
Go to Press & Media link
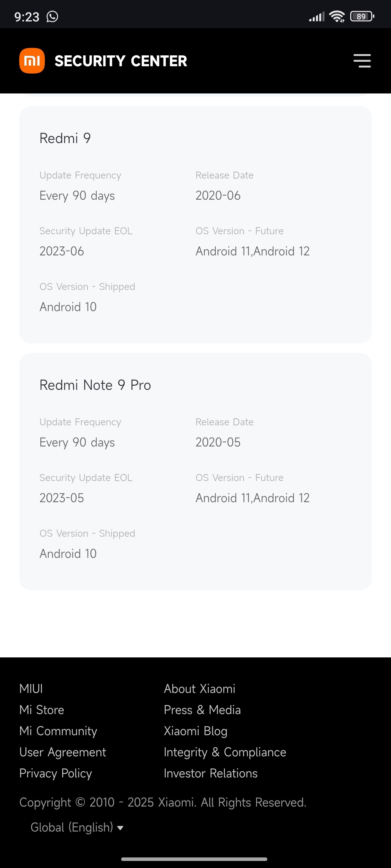(x=202, y=710)
